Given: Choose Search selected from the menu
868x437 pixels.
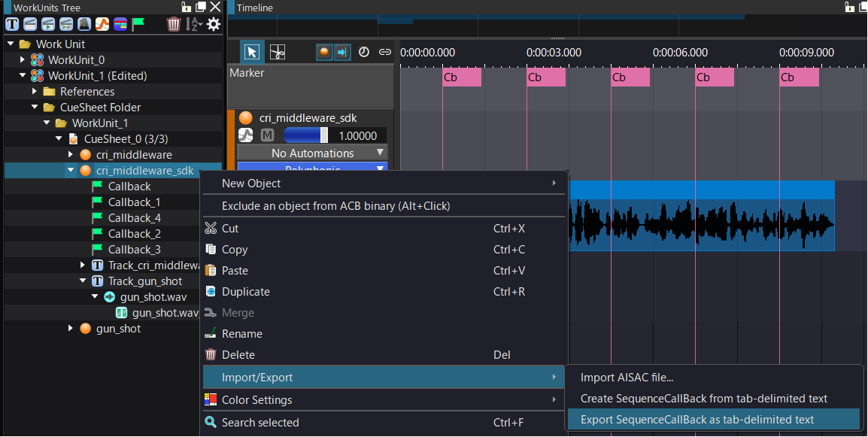Looking at the screenshot, I should tap(385, 423).
